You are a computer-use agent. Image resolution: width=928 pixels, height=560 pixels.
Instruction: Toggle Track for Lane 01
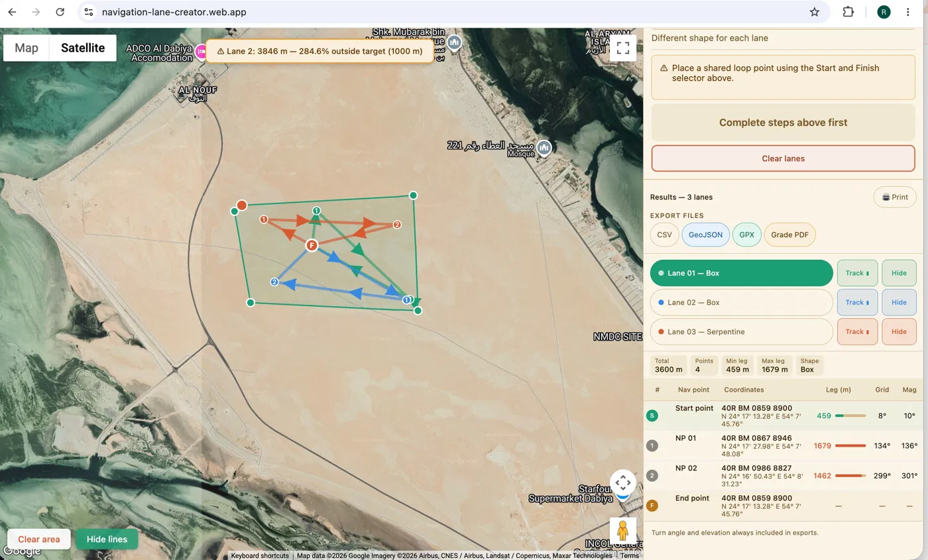pyautogui.click(x=858, y=273)
